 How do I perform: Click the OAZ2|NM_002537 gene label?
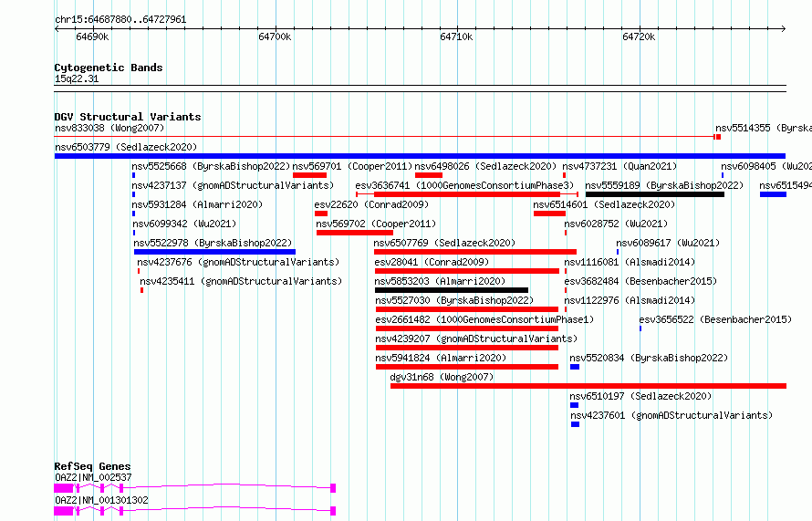(93, 477)
